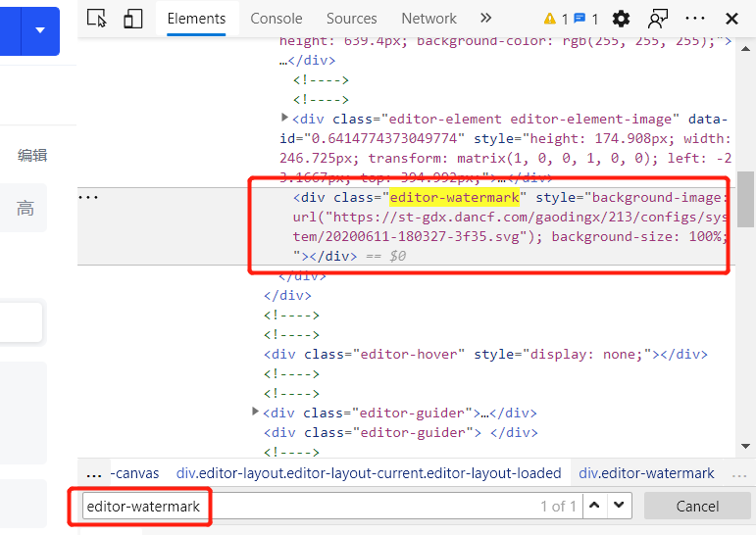
Task: Toggle device emulation toolbar icon
Action: (132, 19)
